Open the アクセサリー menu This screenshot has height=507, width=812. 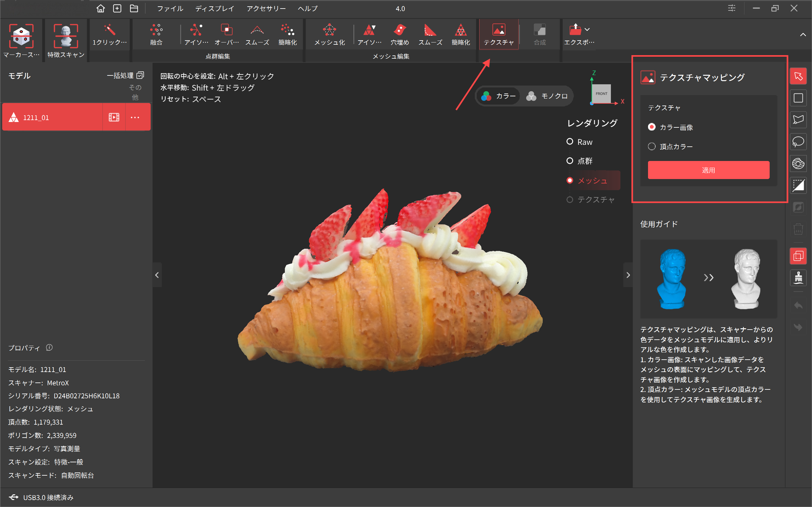click(266, 8)
